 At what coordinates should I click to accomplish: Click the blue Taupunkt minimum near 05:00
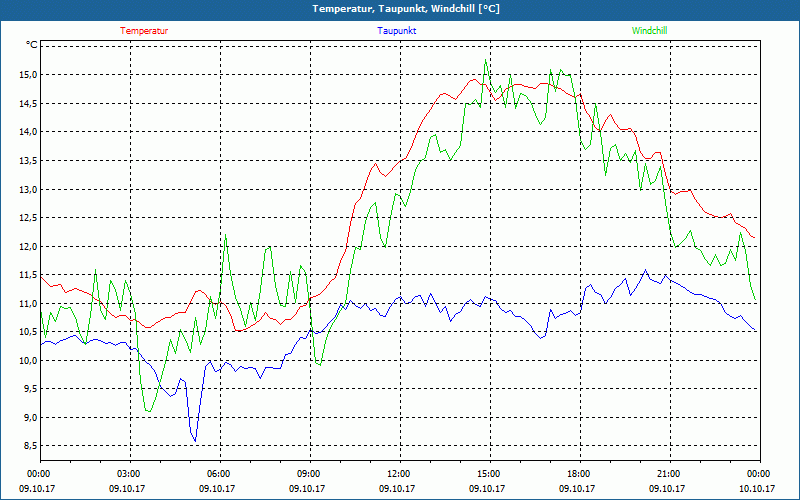[x=195, y=441]
